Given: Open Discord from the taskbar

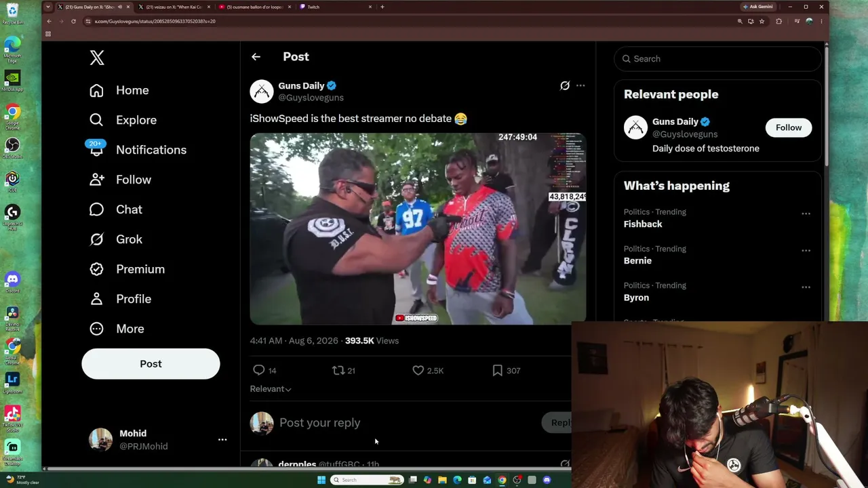Looking at the screenshot, I should (547, 480).
